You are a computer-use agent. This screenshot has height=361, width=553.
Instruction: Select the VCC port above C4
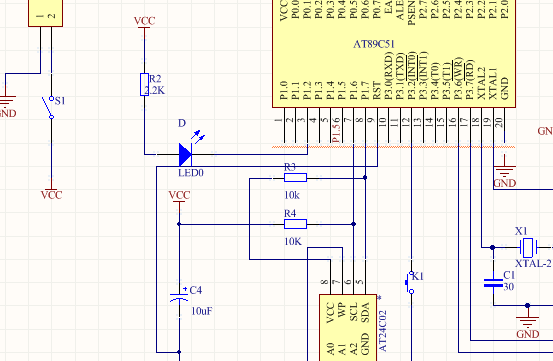click(x=179, y=198)
